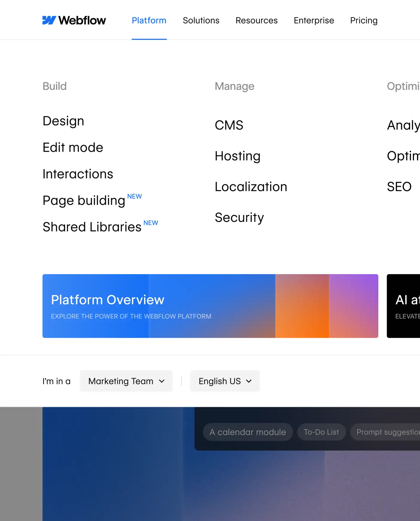Open the Solutions menu
The height and width of the screenshot is (521, 420).
[x=201, y=20]
